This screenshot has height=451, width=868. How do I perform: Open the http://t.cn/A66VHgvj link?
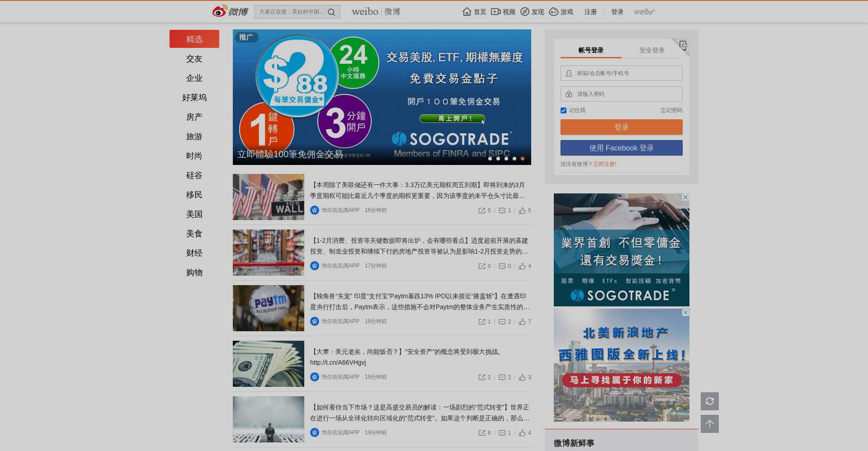point(338,362)
